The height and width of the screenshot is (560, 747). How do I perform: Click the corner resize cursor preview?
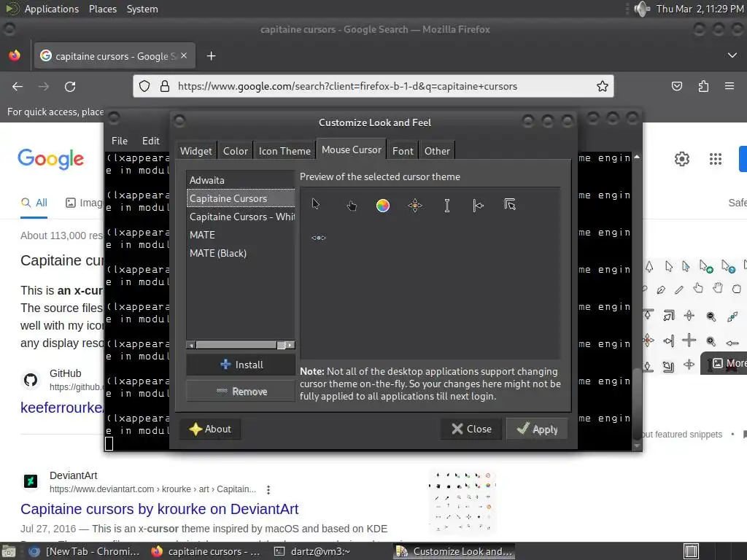(x=510, y=205)
